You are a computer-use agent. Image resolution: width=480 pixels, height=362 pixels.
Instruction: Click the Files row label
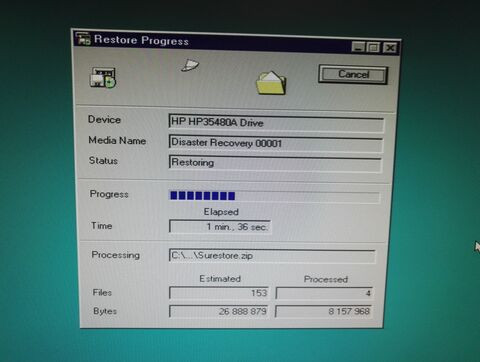[102, 293]
